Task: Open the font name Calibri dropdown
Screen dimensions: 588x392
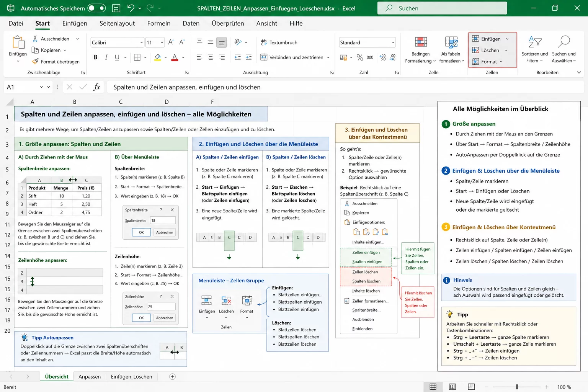Action: 141,42
